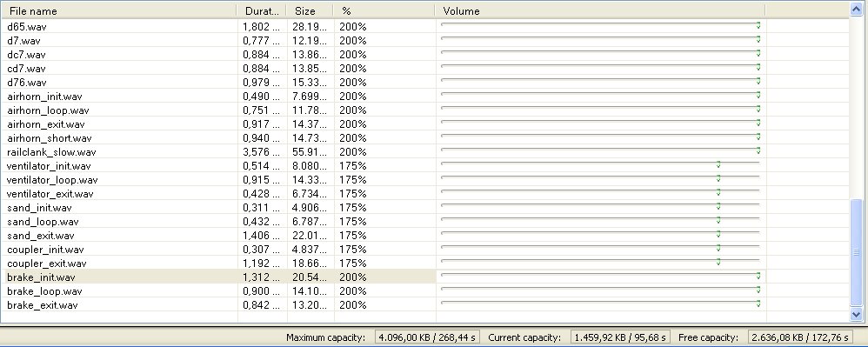Click the volume slider for railclank_slow.wav

600,150
